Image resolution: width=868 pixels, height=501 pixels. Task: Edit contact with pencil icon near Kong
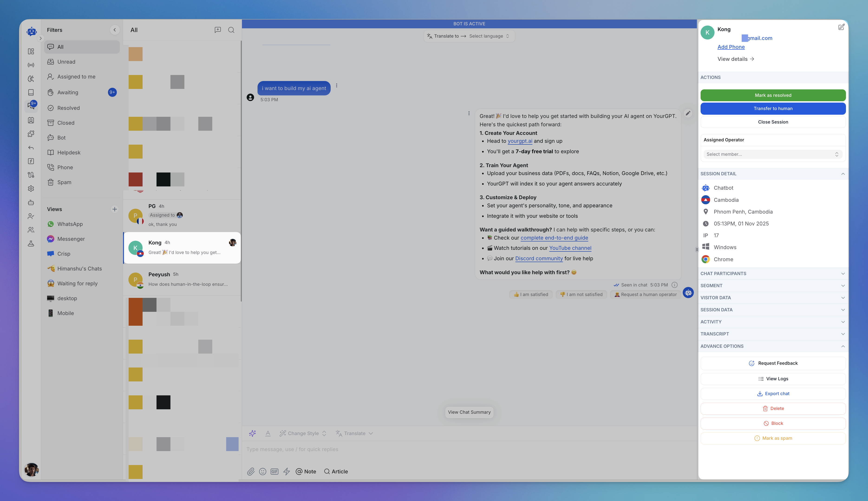pyautogui.click(x=841, y=27)
